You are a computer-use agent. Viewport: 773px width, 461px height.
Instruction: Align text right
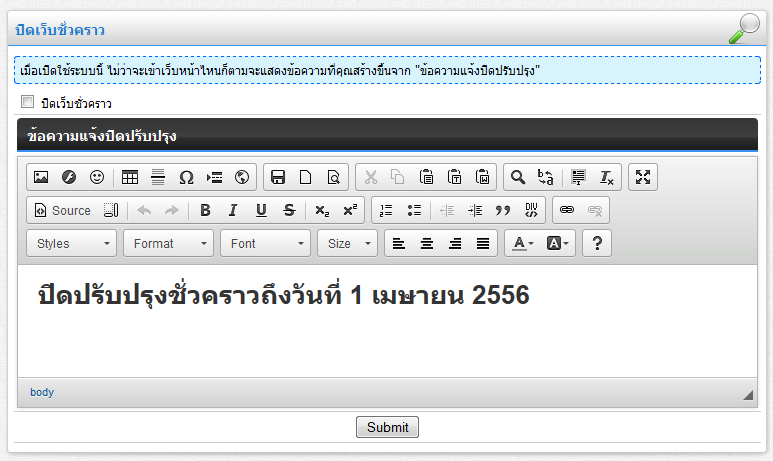point(455,244)
